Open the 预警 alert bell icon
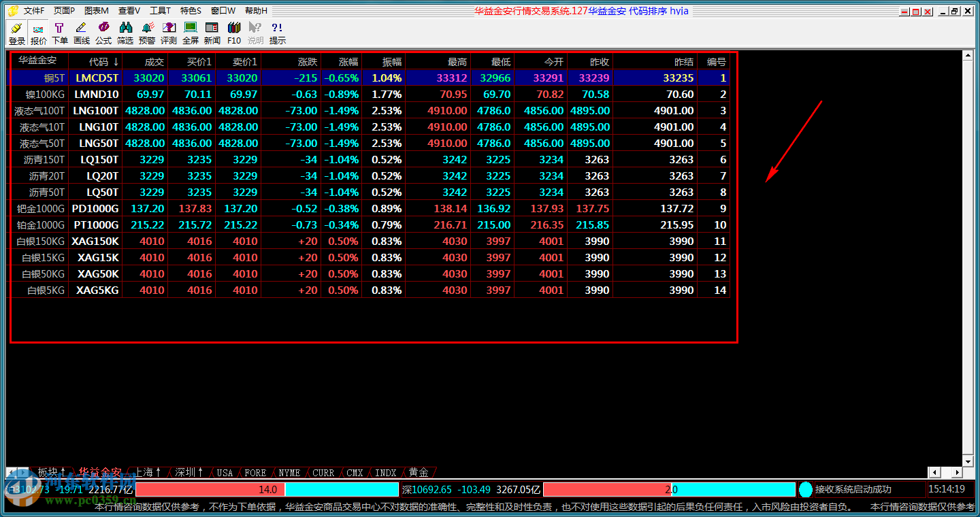The width and height of the screenshot is (980, 517). (147, 33)
